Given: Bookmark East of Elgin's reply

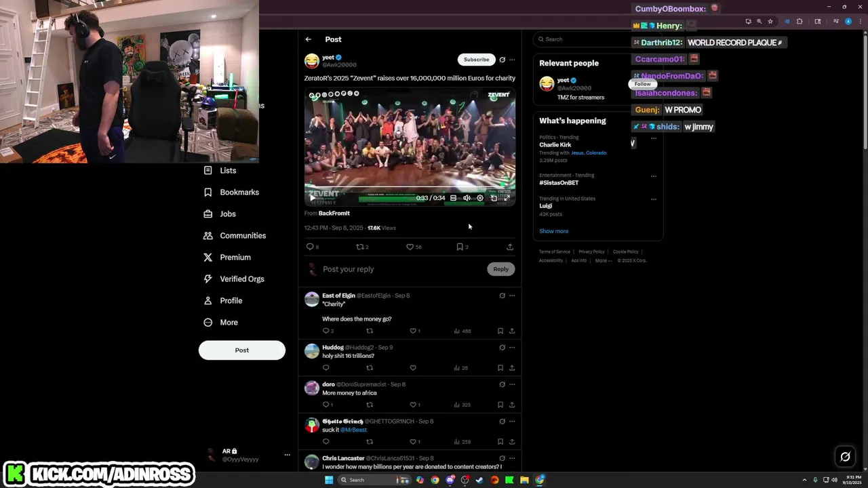Looking at the screenshot, I should [500, 331].
